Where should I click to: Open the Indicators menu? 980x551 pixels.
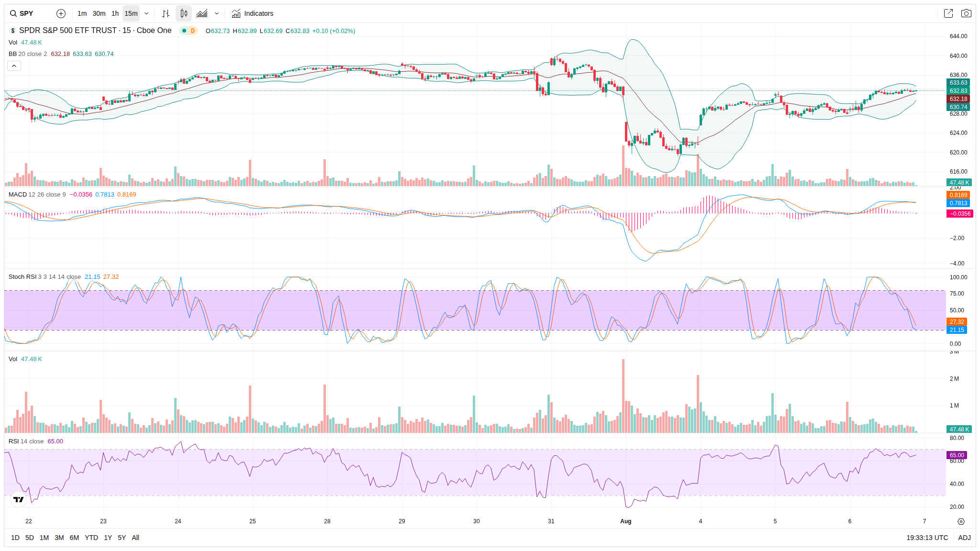tap(252, 13)
